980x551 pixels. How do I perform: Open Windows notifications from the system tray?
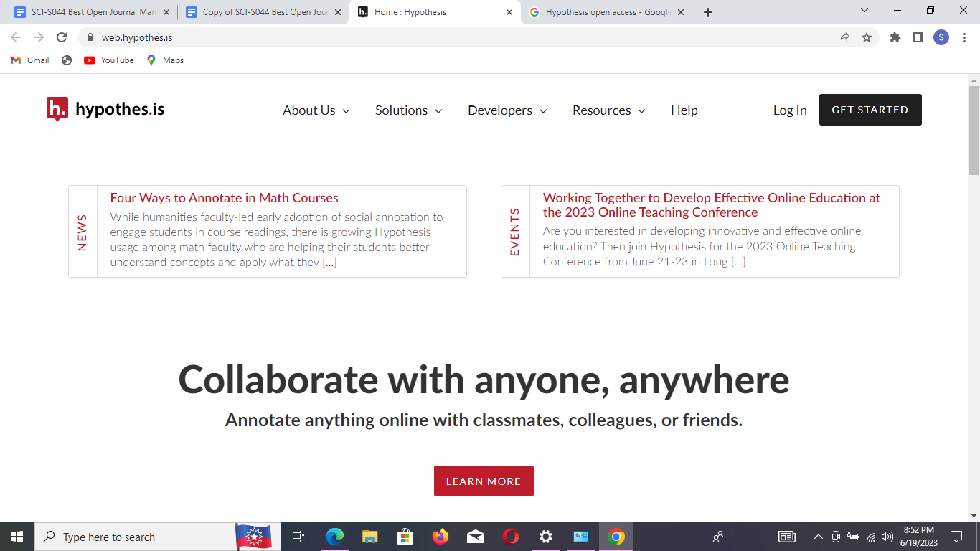click(956, 536)
